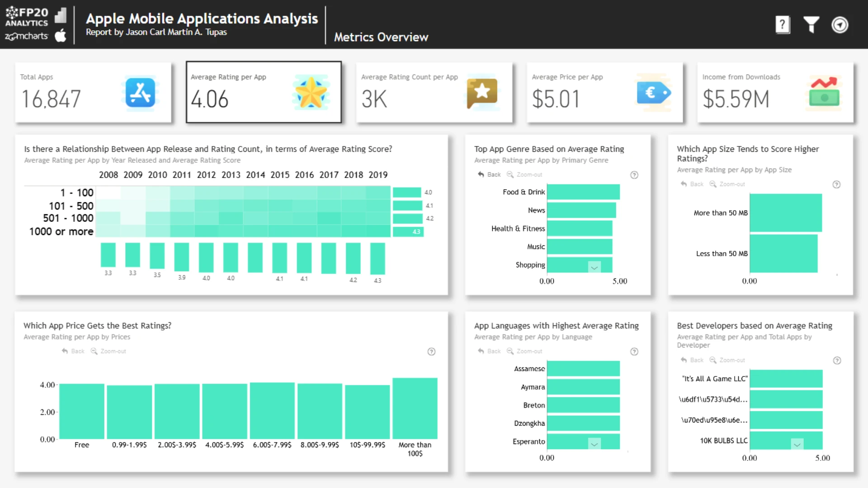
Task: Expand the genre list chevron below Shopping
Action: (594, 267)
